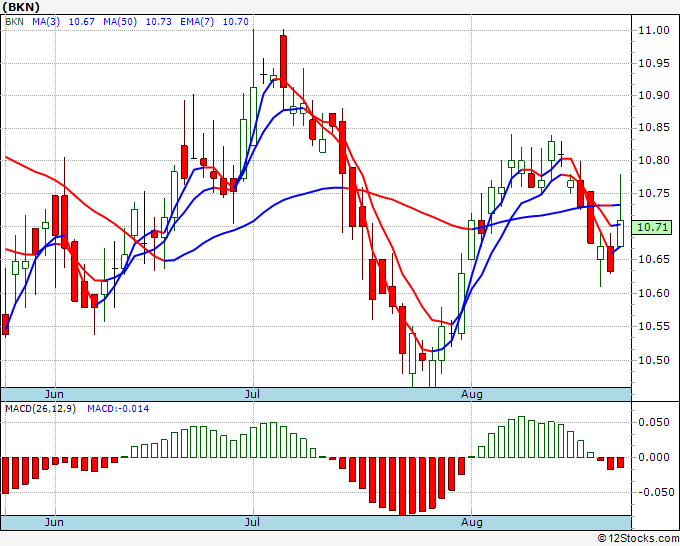
Task: Click the 10.85 price axis label
Action: click(x=654, y=128)
